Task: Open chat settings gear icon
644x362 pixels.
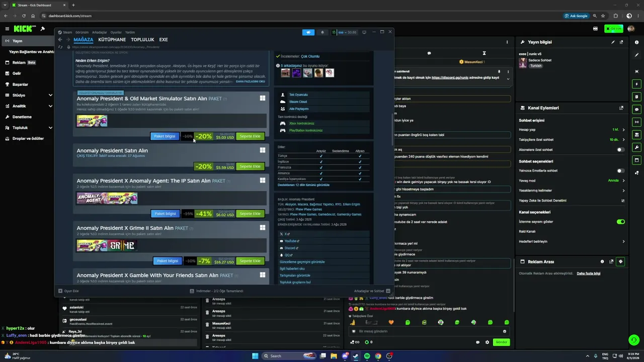Action: point(487,342)
